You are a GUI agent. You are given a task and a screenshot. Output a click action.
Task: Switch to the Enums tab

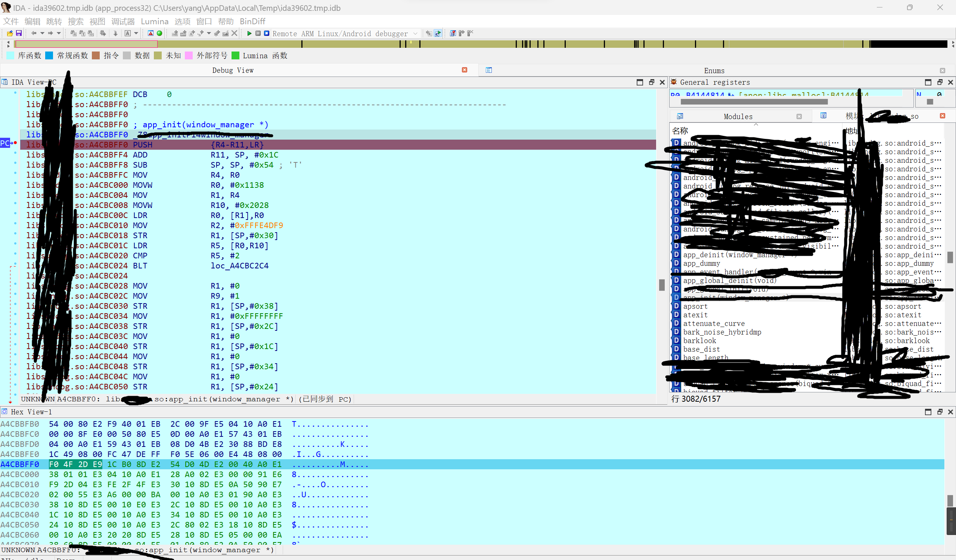[714, 71]
